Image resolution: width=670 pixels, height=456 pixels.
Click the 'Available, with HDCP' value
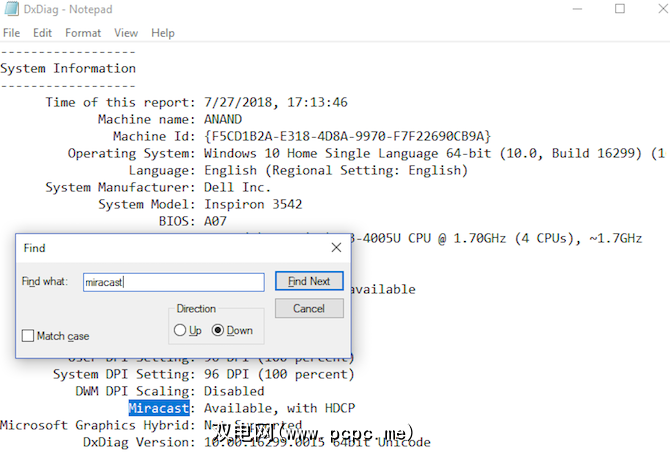(279, 408)
